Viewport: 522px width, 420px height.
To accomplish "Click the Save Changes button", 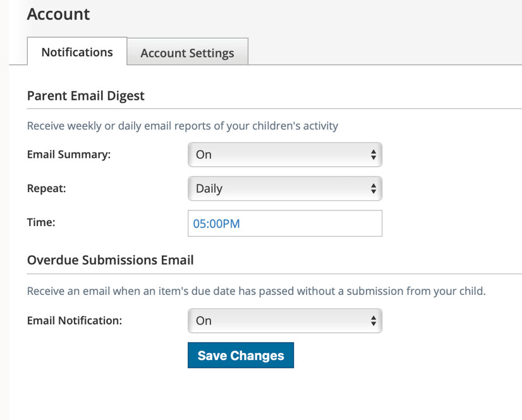I will coord(240,355).
